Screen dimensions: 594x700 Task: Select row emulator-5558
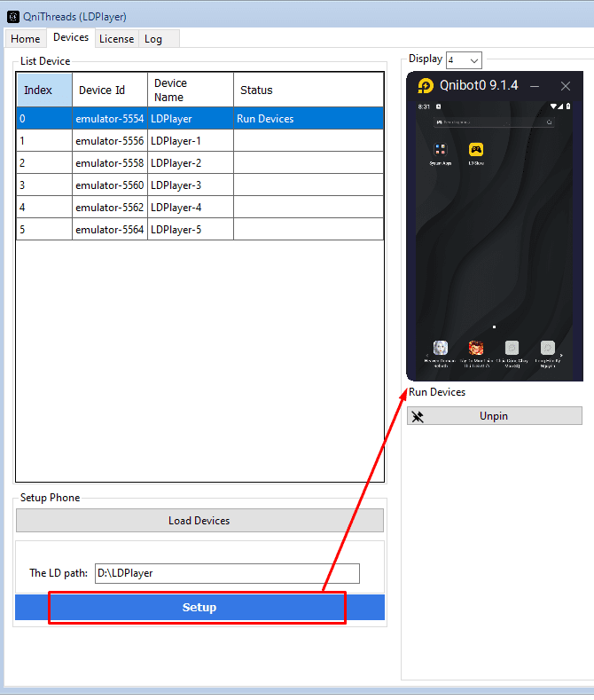point(199,163)
